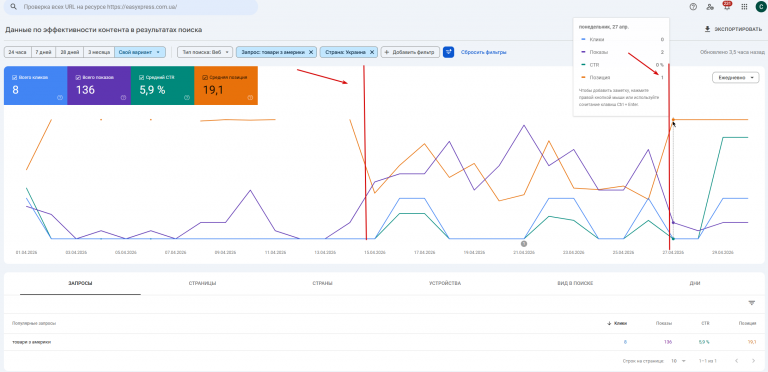768x372 pixels.
Task: Click the blue filter settings icon
Action: [x=448, y=52]
